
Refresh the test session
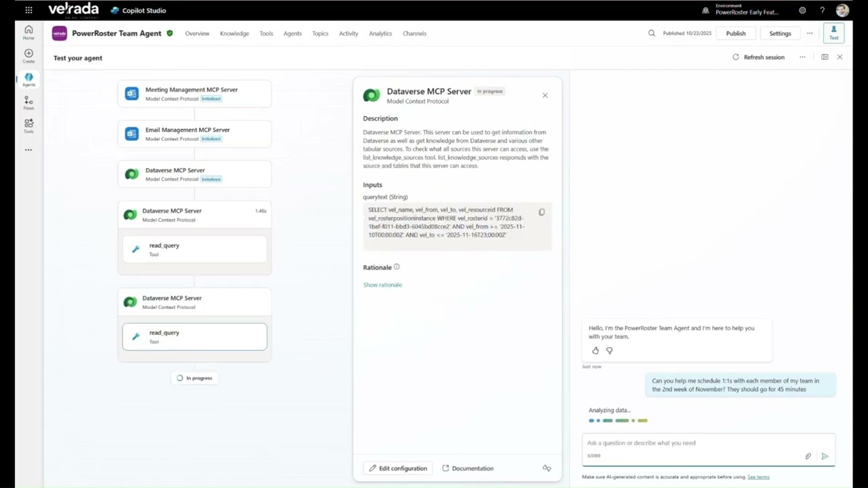coord(758,57)
